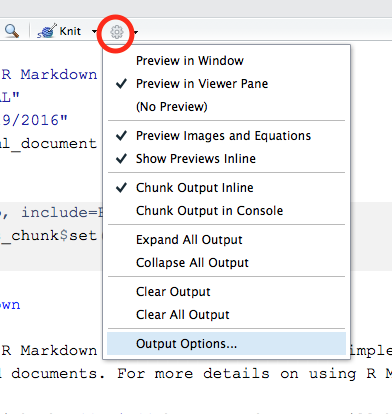Click the "documents. For more details" text line

tap(140, 374)
